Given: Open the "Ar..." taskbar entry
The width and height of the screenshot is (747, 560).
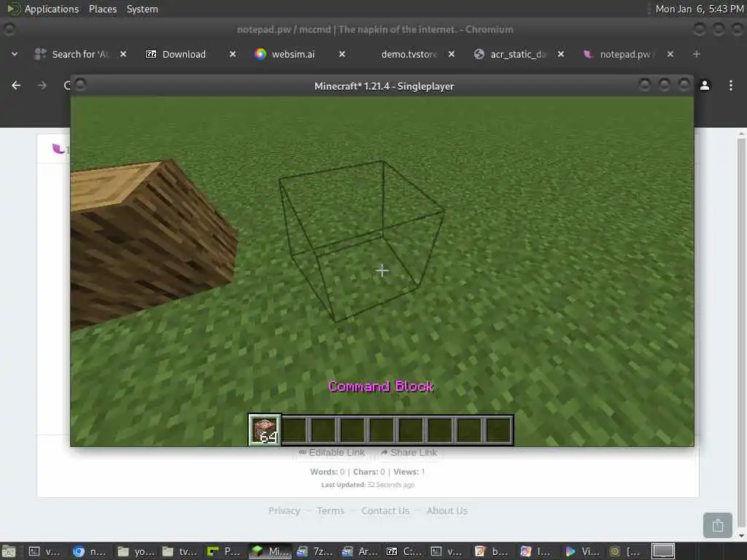Looking at the screenshot, I should coord(359,551).
